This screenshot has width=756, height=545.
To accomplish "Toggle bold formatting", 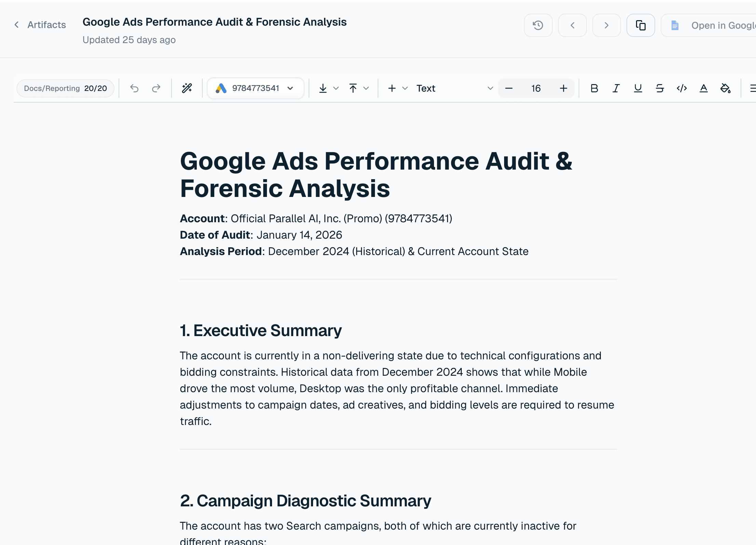I will (x=594, y=88).
